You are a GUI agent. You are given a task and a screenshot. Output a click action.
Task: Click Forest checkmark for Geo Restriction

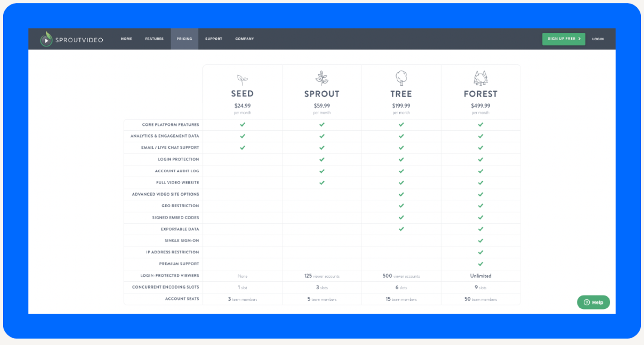coord(481,206)
